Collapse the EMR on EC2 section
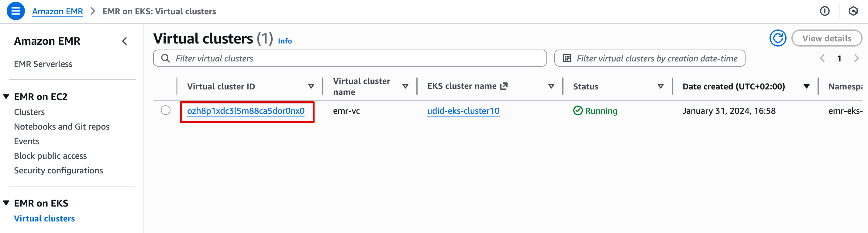The height and width of the screenshot is (233, 868). point(6,96)
